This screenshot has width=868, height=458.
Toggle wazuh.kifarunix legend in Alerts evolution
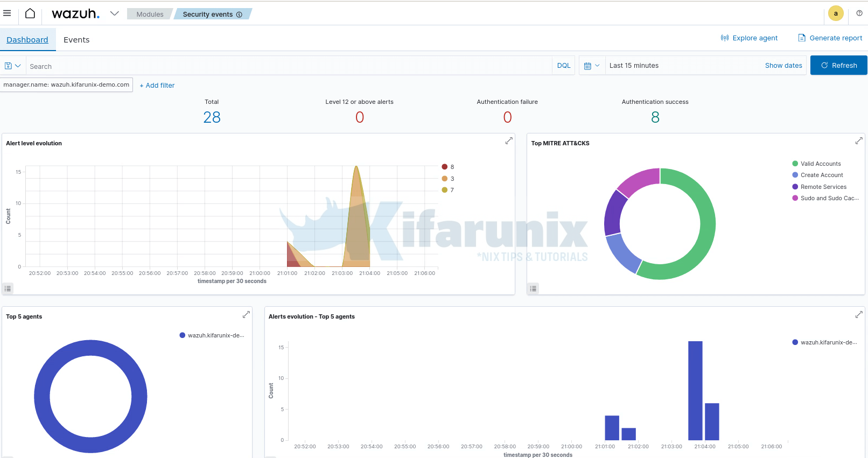point(824,342)
